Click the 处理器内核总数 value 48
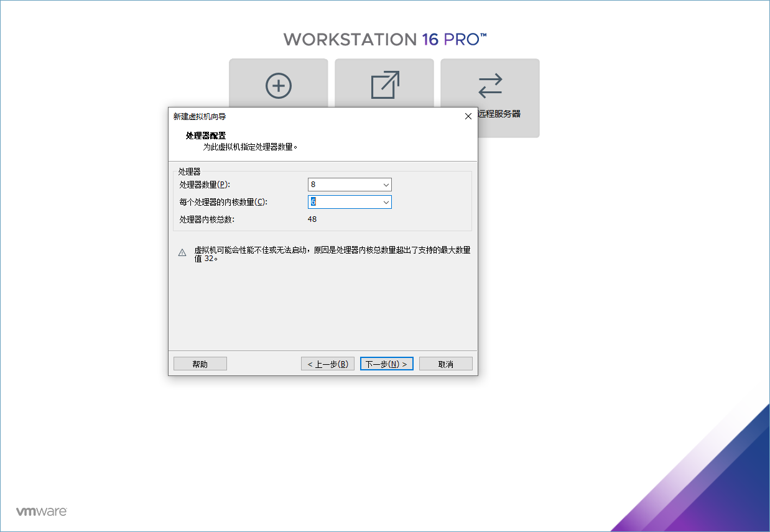The height and width of the screenshot is (532, 770). click(312, 219)
